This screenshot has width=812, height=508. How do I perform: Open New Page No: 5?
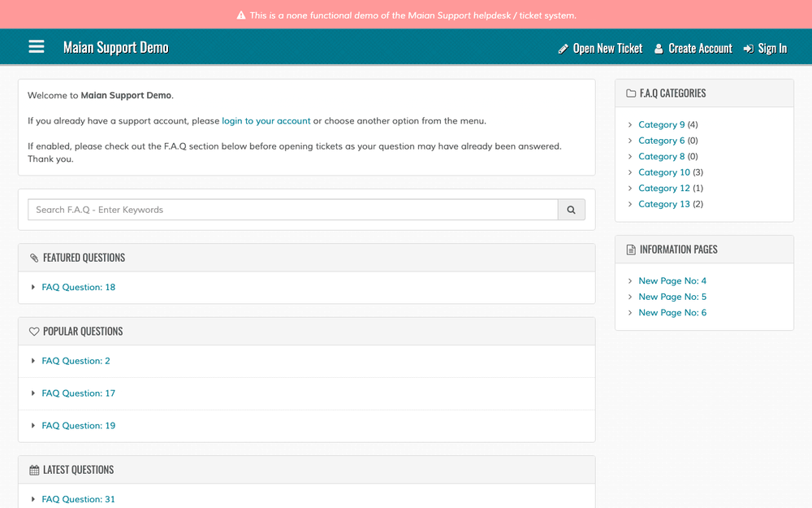pos(672,297)
